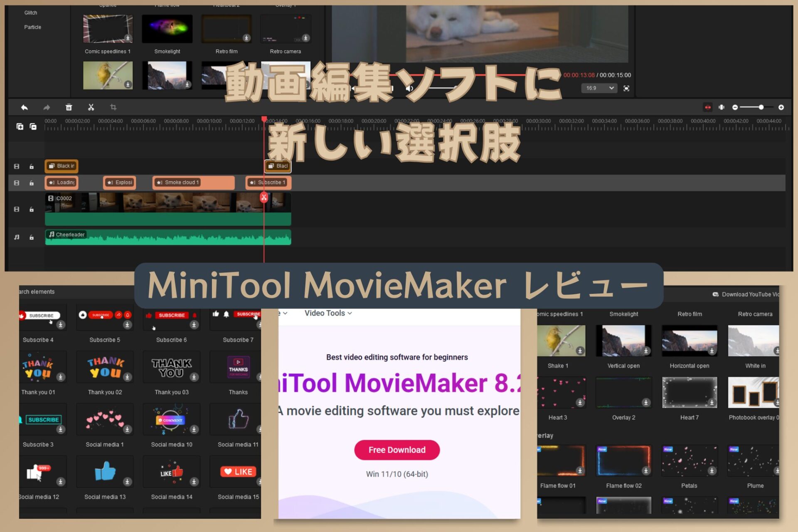Click the 'Win 11/10 (64-bit)' text

397,474
